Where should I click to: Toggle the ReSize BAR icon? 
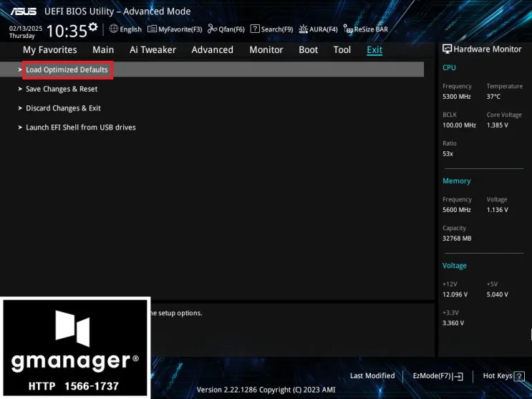click(348, 29)
